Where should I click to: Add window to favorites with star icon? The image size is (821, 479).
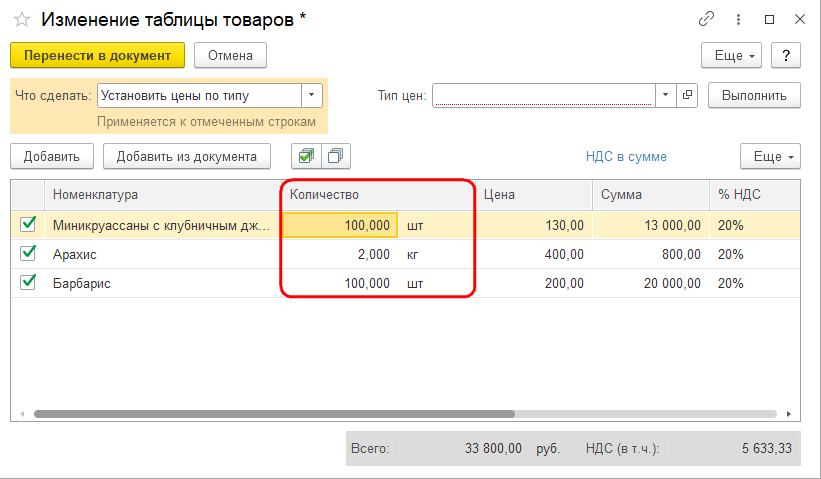[21, 20]
